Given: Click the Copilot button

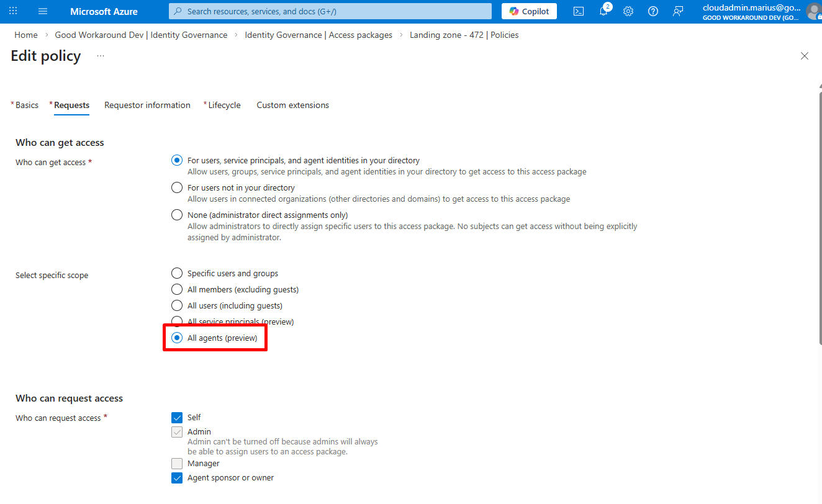Looking at the screenshot, I should pyautogui.click(x=529, y=11).
